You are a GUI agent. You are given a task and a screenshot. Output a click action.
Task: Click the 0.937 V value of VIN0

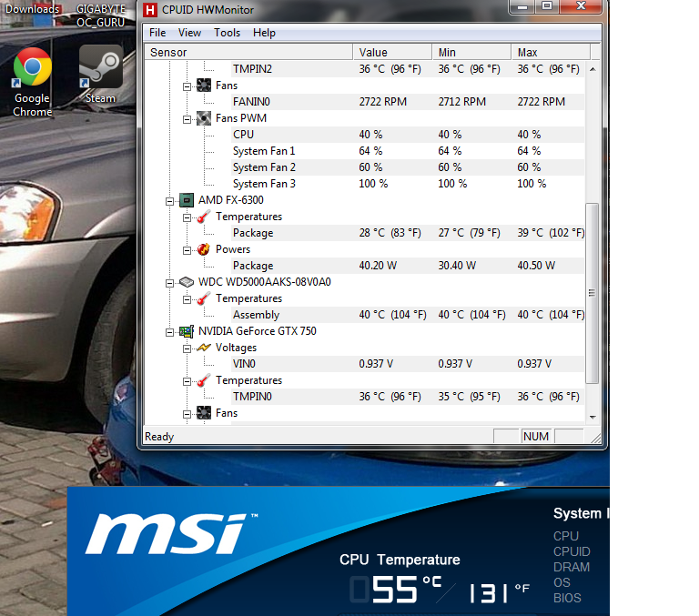pyautogui.click(x=376, y=364)
